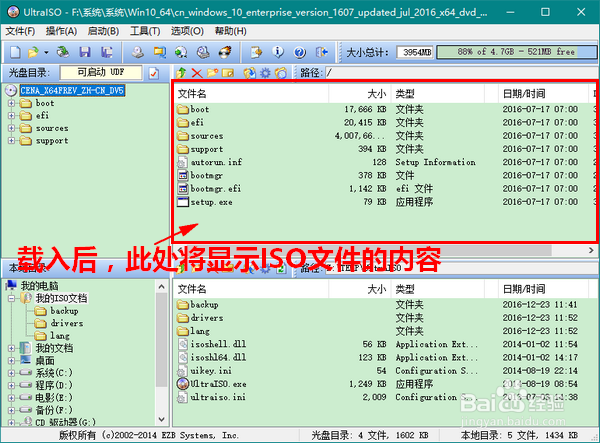Collapse the 我的ISO文档 tree node
Screen dimensions: 600x443
click(11, 298)
